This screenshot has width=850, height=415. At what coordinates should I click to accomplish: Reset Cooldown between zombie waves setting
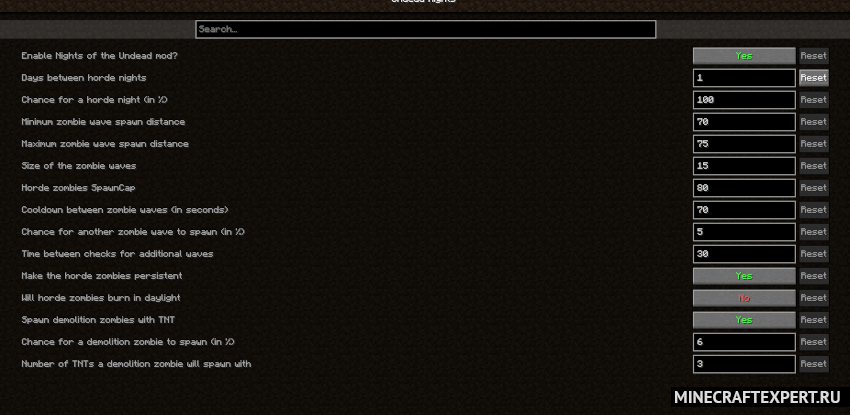[814, 210]
